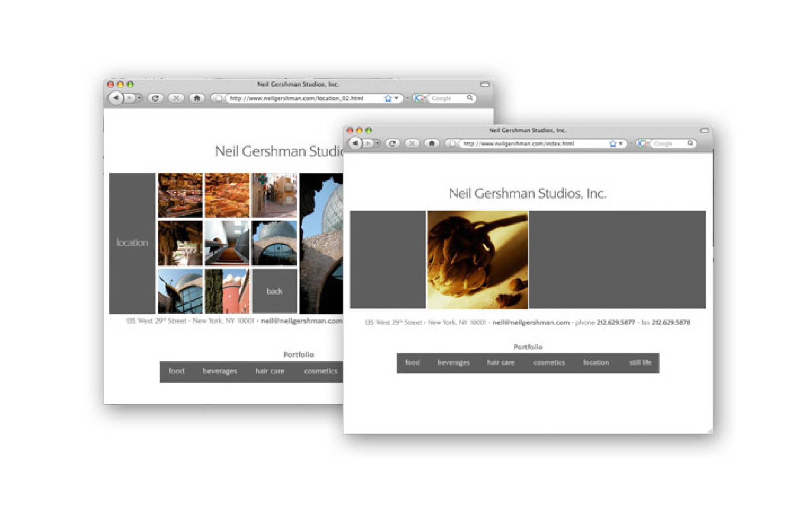Select the middle-left hanging goods thumbnail in rear window
Viewport: 812px width, 508px height.
(180, 243)
